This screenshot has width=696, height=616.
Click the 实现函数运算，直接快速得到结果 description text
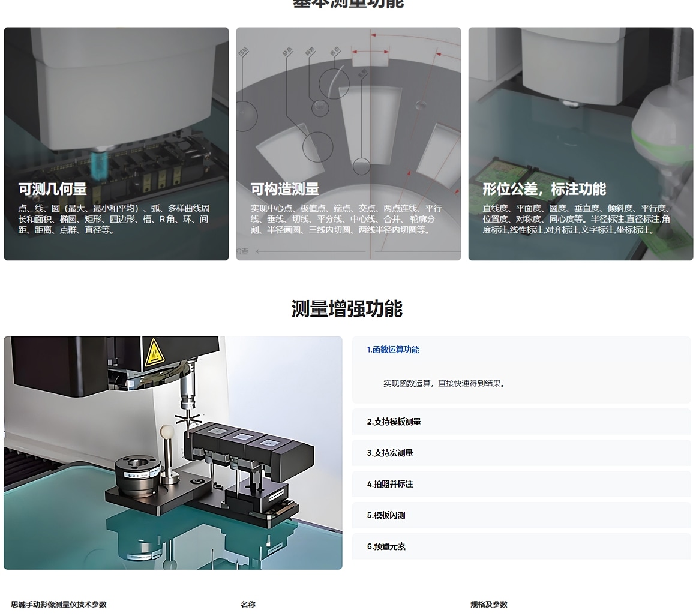pos(445,383)
